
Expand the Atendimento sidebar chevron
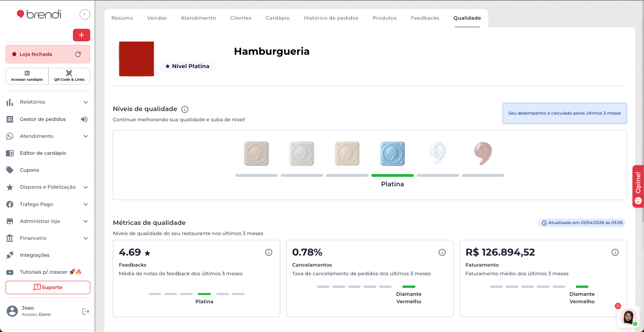pyautogui.click(x=86, y=136)
